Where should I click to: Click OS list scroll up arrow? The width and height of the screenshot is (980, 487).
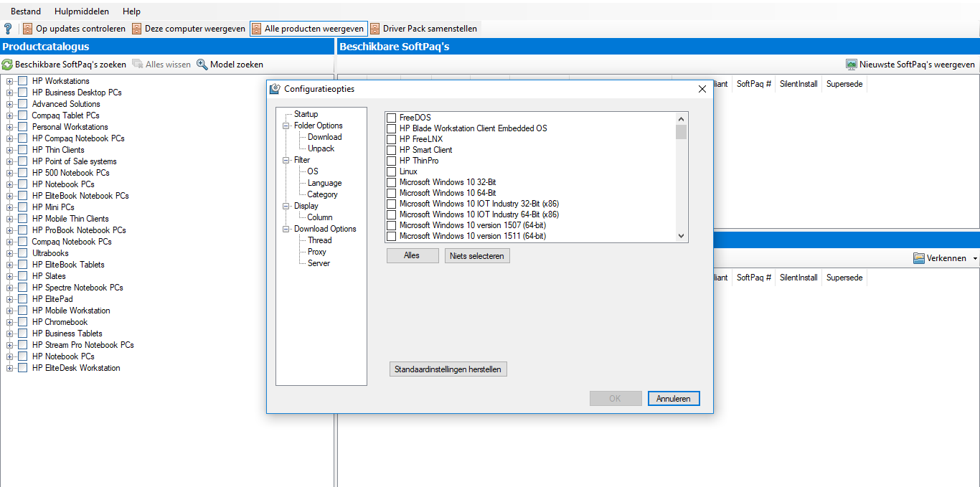click(681, 118)
